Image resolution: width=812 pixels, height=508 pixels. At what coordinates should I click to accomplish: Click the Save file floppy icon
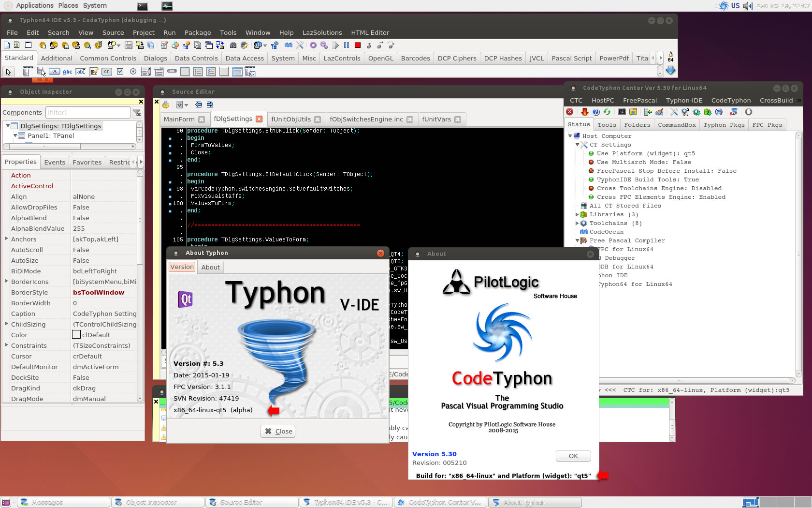[129, 45]
